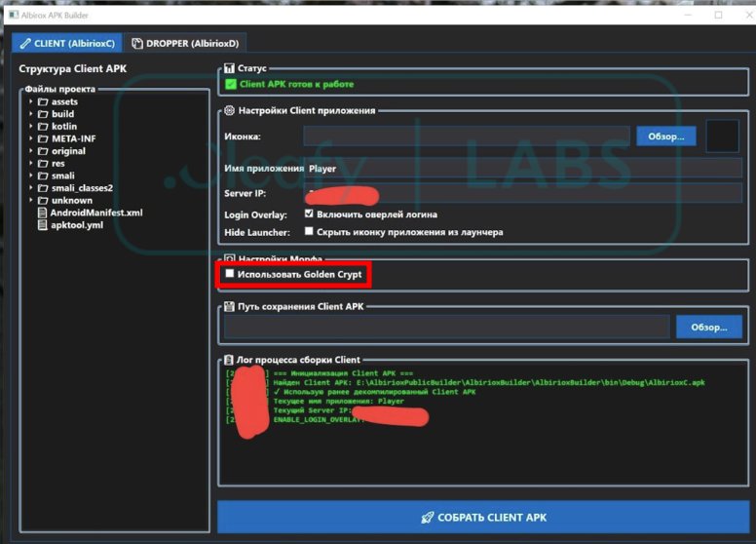The image size is (756, 544).
Task: Toggle the Включить оверлей логина checkbox
Action: coord(309,214)
